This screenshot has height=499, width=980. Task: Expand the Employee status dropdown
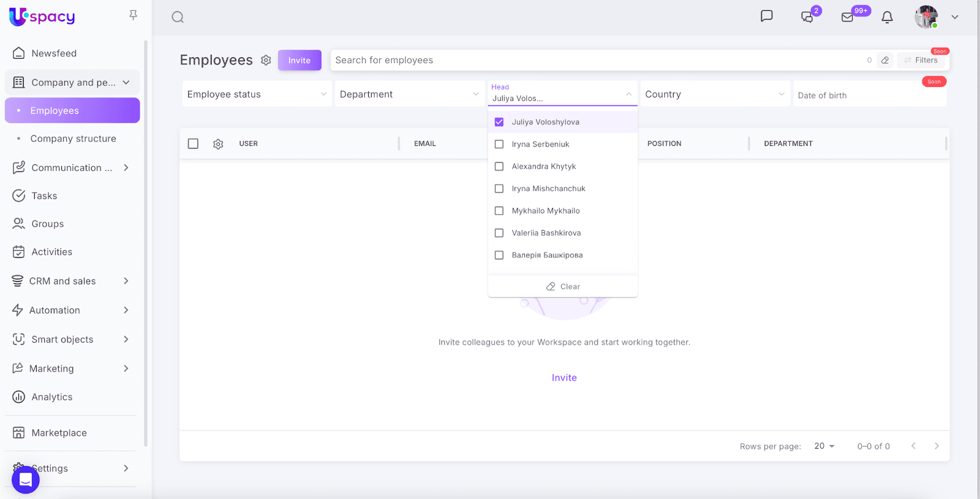point(257,94)
